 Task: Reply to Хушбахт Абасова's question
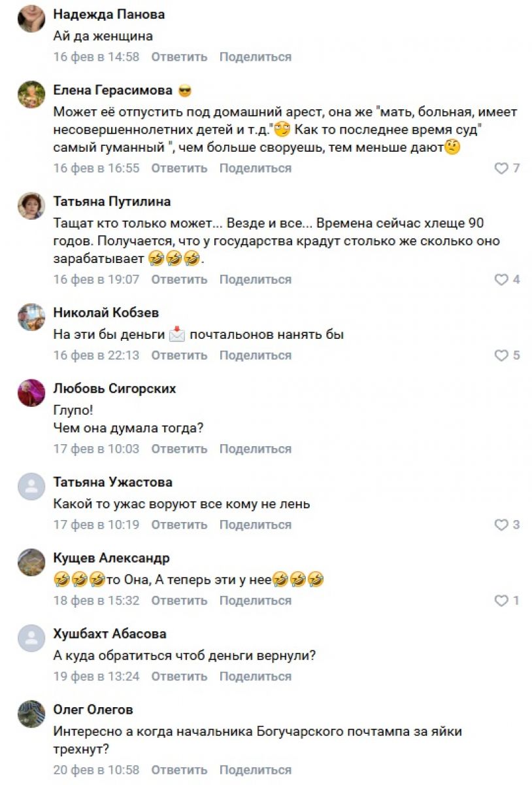click(x=179, y=676)
